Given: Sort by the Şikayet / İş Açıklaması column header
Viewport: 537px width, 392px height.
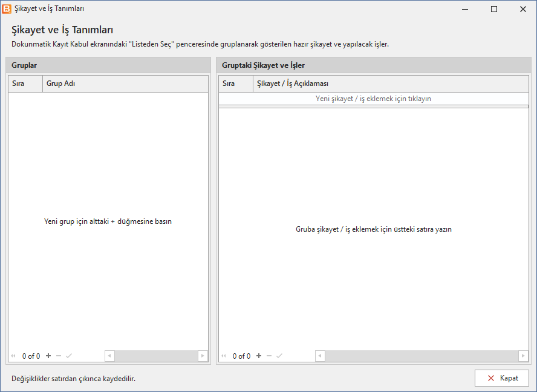Looking at the screenshot, I should 391,83.
